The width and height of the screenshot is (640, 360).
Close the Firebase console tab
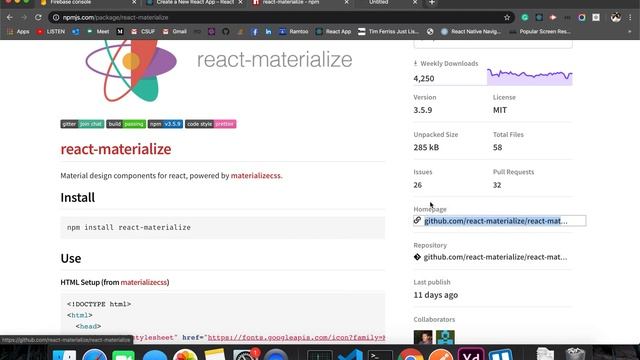coord(134,2)
